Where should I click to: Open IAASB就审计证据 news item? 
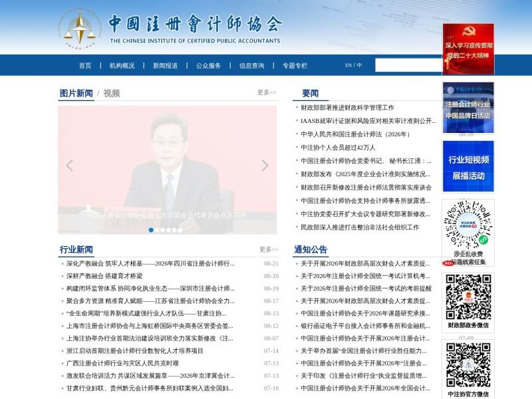[368, 121]
